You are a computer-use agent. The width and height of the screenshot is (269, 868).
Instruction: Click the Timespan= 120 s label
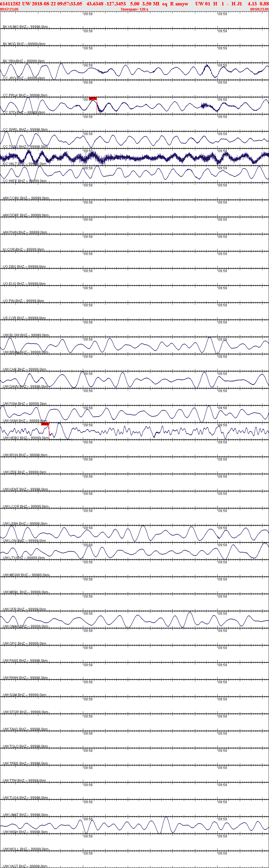(134, 9)
